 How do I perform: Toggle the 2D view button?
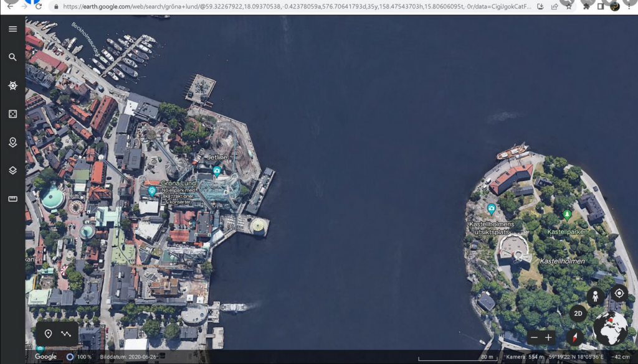tap(578, 314)
